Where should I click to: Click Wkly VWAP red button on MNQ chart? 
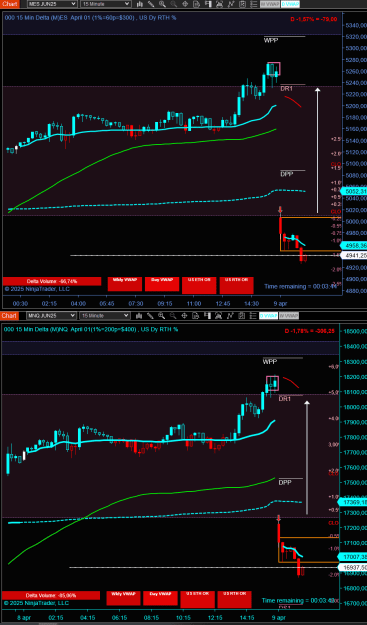point(124,598)
